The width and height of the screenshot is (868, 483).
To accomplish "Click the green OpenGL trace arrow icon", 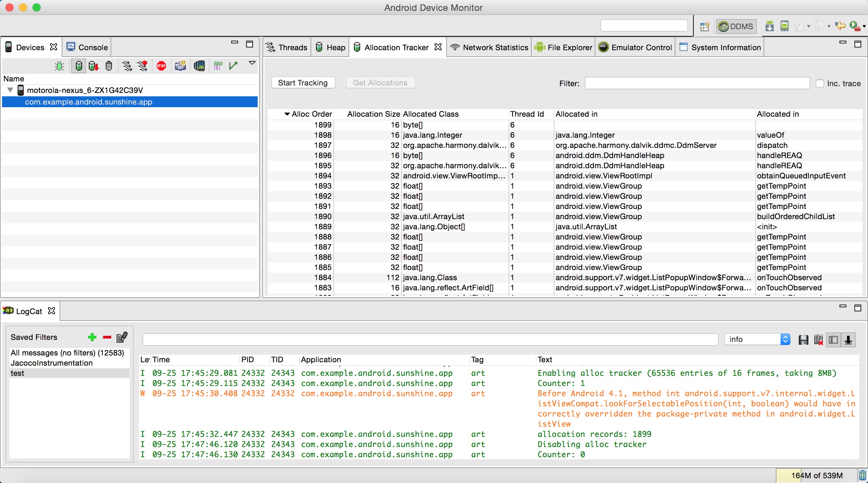I will pos(233,66).
